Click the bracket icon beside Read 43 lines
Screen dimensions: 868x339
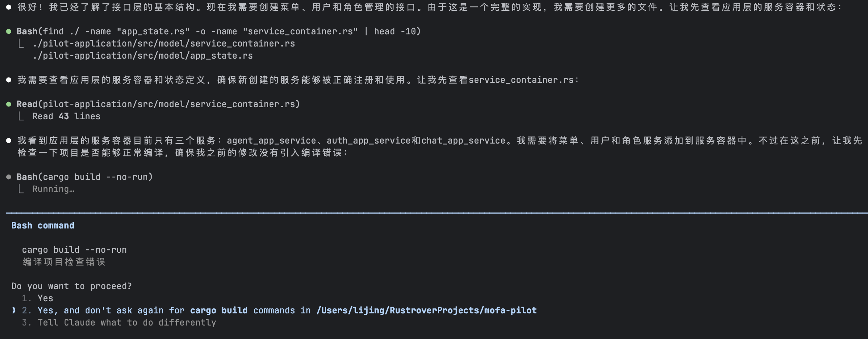[x=21, y=117]
